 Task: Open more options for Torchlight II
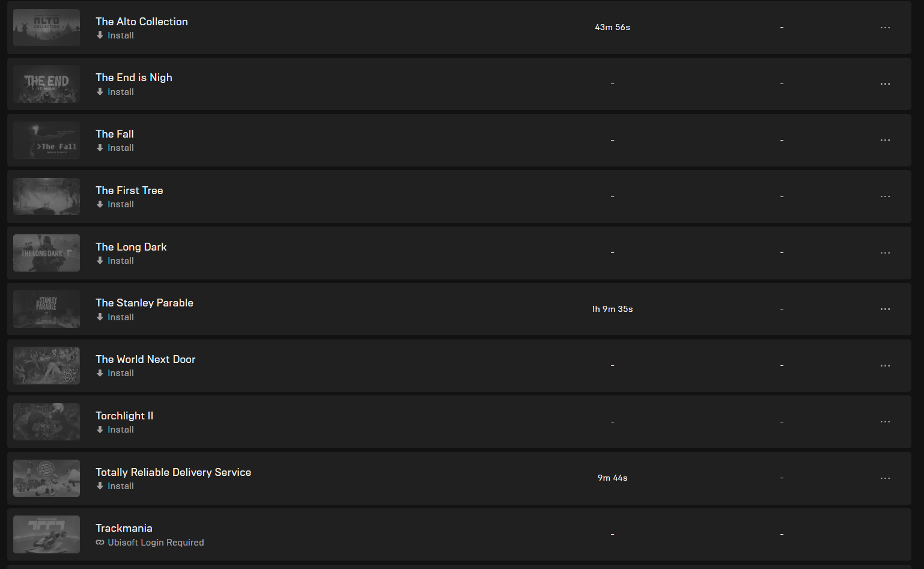pos(885,422)
